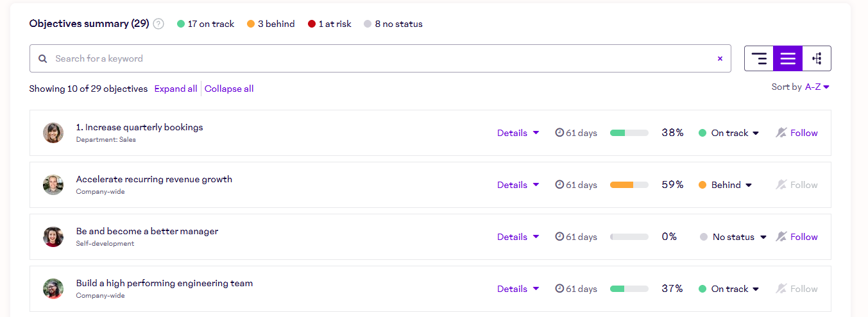
Task: Click the Collapse all link
Action: pos(229,89)
